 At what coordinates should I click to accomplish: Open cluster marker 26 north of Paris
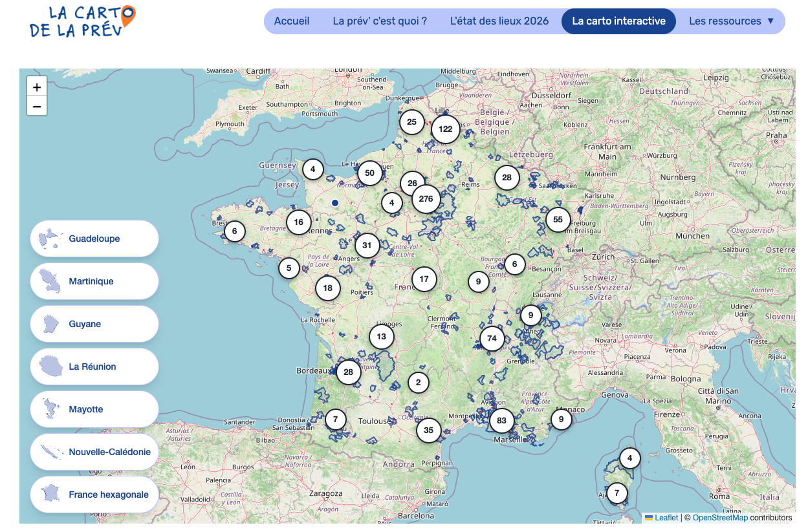[x=412, y=184]
